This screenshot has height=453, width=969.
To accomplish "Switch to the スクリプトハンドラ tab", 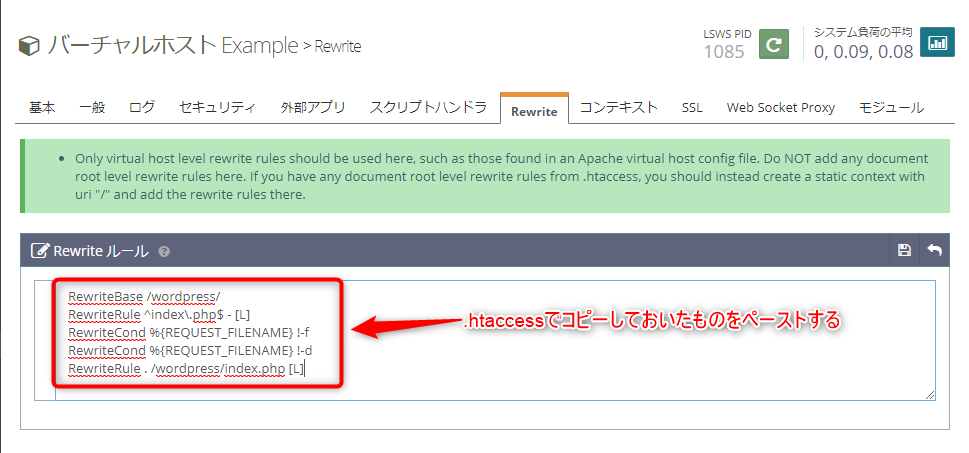I will pyautogui.click(x=428, y=107).
